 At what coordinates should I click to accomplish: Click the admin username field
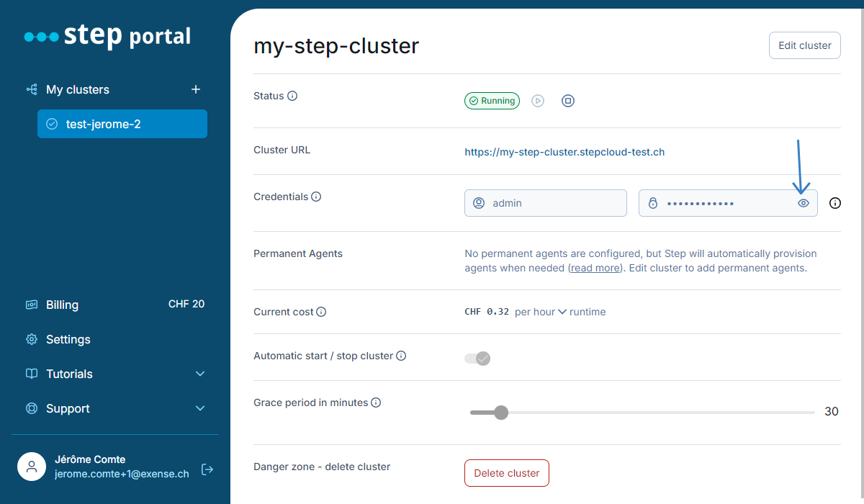(545, 203)
